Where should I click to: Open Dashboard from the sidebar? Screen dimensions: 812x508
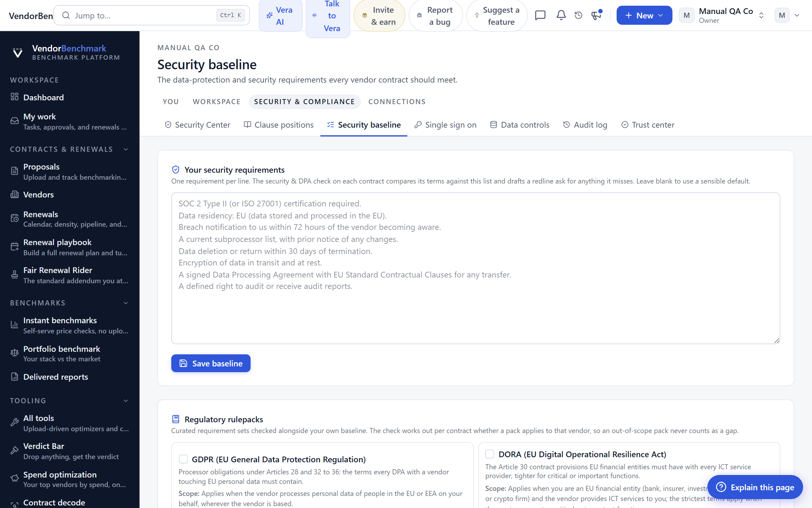70,97
